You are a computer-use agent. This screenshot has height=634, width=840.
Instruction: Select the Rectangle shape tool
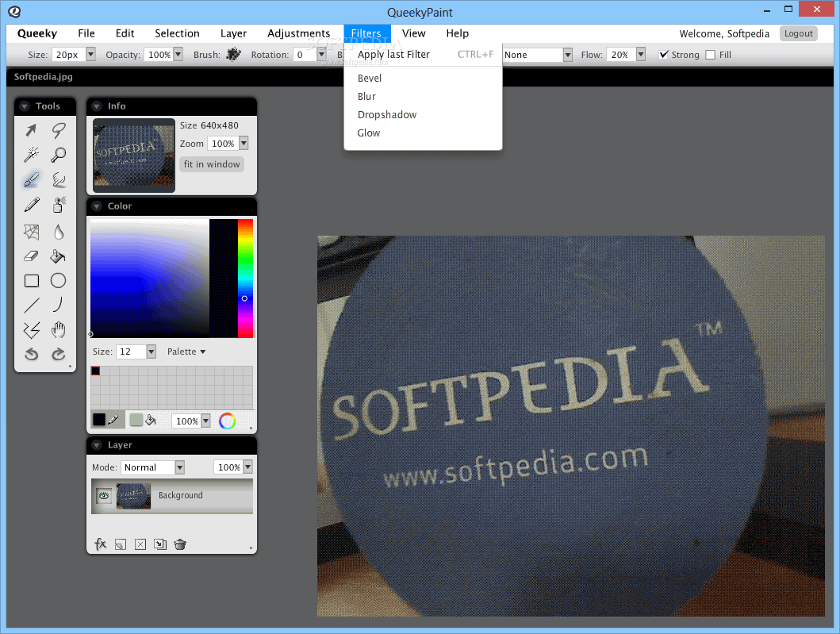click(32, 281)
